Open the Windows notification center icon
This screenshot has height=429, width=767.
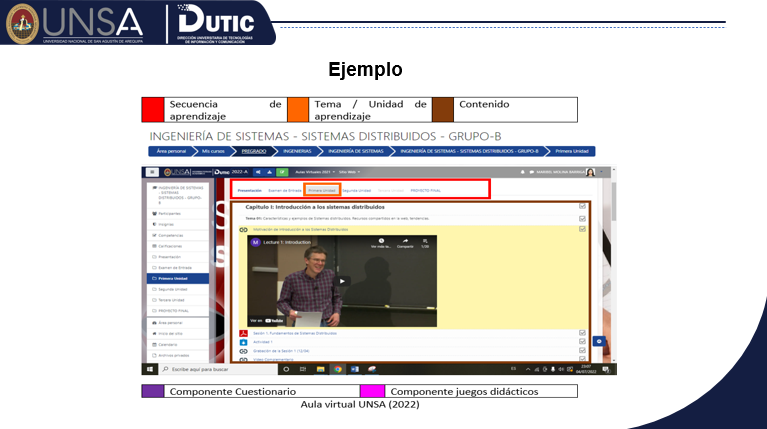(x=606, y=369)
